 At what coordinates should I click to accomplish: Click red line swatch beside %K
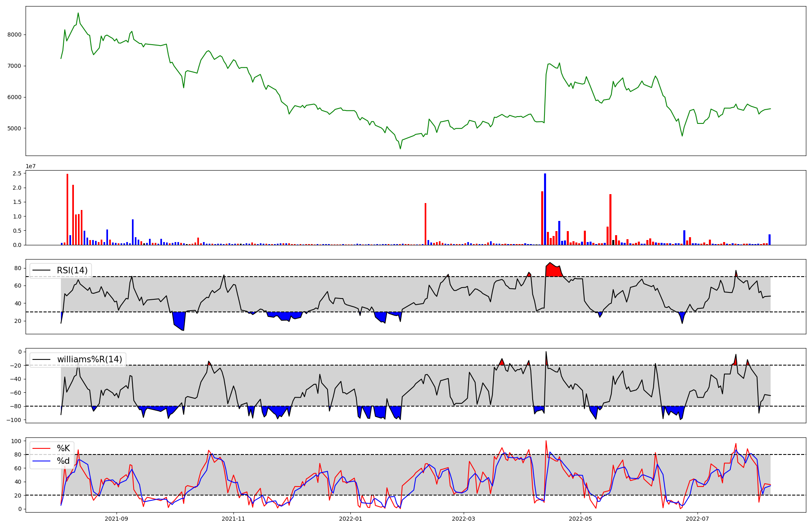pos(42,448)
